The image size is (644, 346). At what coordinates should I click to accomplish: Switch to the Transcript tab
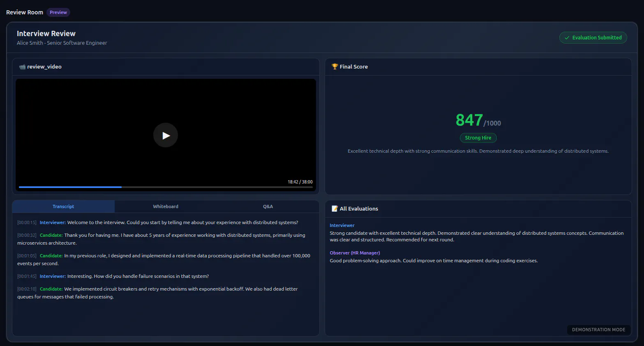tap(63, 206)
